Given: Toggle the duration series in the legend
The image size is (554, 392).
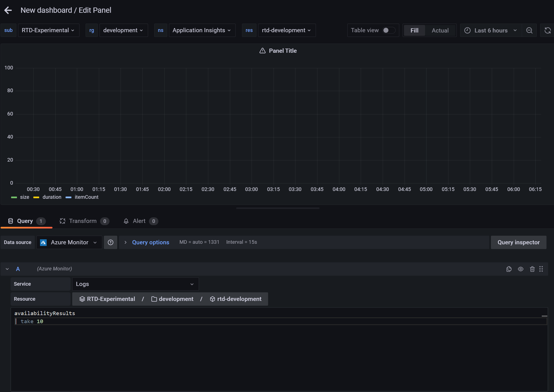Looking at the screenshot, I should (x=52, y=197).
